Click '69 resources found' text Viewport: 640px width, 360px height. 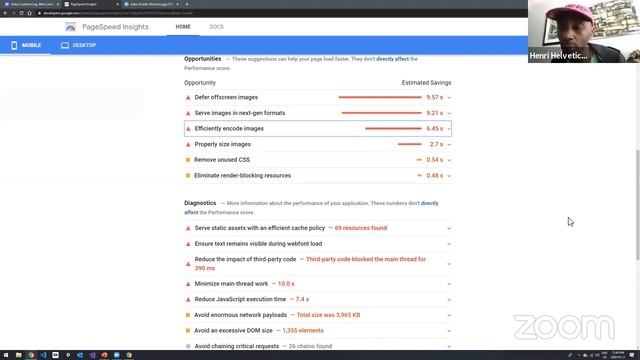tap(361, 228)
